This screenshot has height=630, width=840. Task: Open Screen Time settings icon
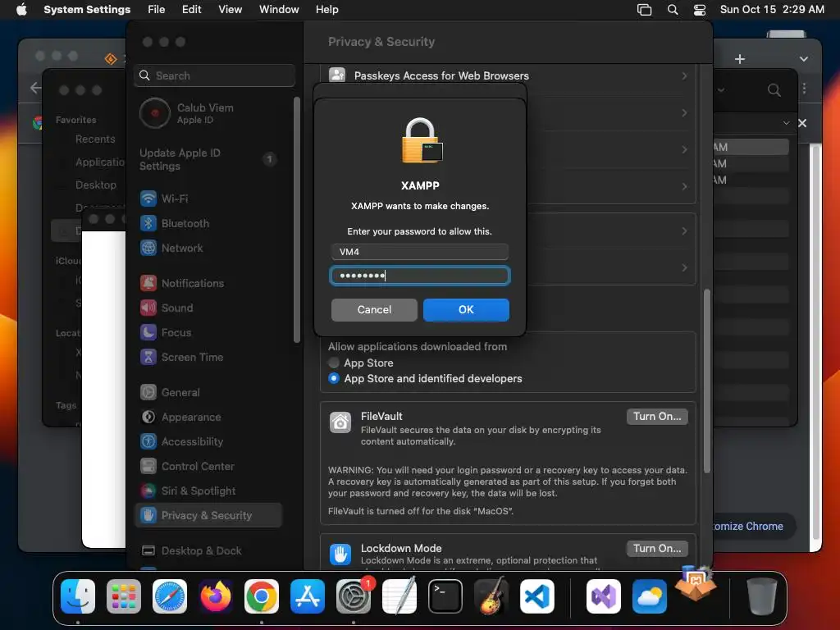click(x=148, y=357)
